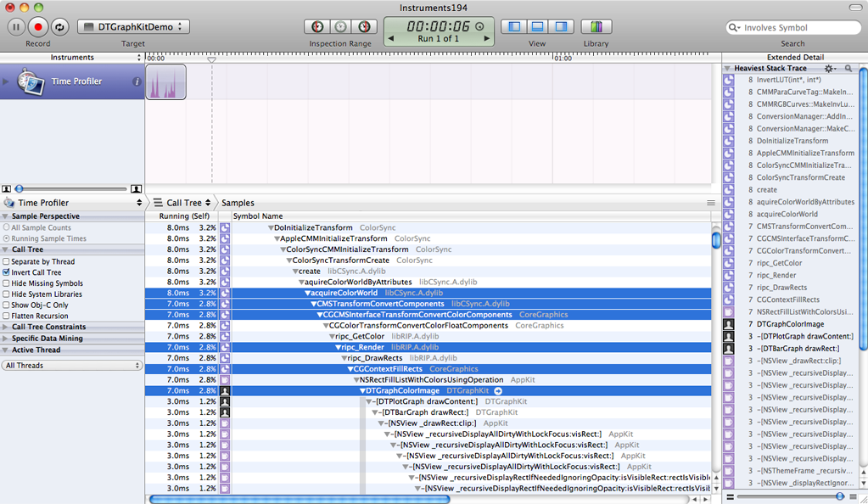Open the DTGraphKitDemo target dropdown
This screenshot has width=868, height=504.
click(133, 27)
